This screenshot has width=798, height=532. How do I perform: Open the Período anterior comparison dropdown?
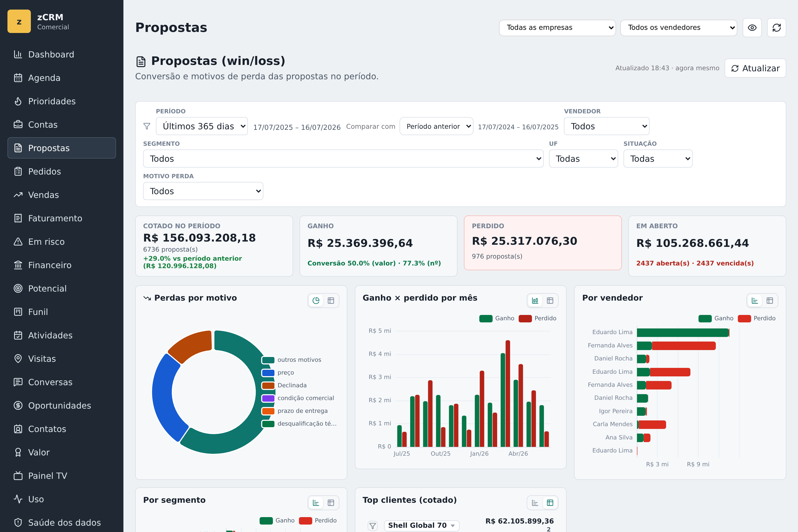(x=436, y=126)
